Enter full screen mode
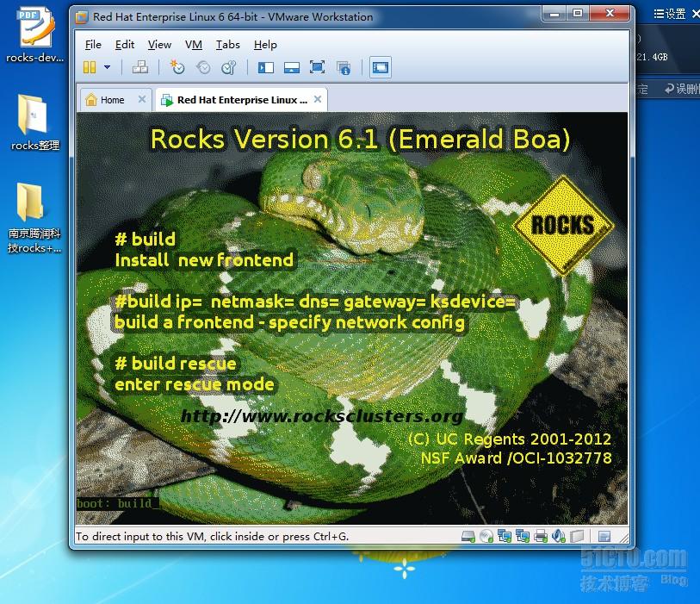This screenshot has width=700, height=604. [318, 67]
